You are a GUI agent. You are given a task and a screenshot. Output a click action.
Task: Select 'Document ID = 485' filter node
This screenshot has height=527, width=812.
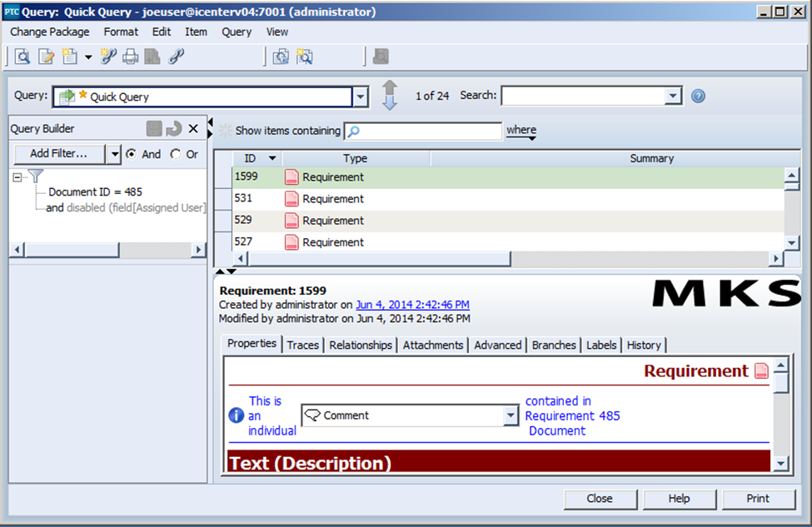click(95, 191)
